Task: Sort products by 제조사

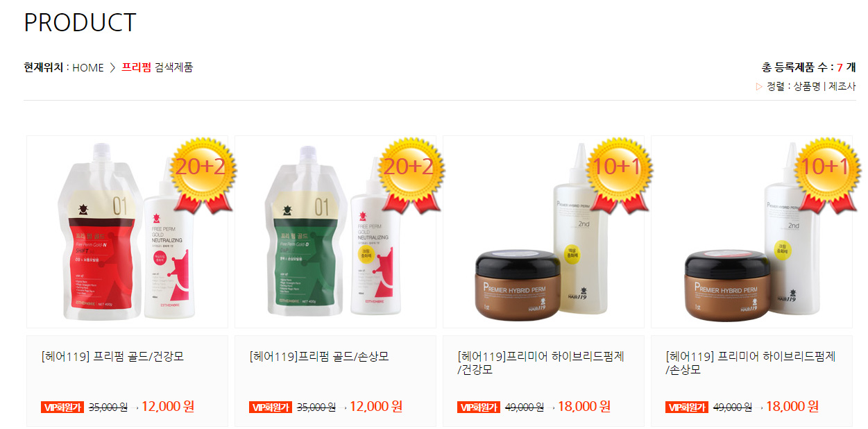Action: tap(842, 87)
